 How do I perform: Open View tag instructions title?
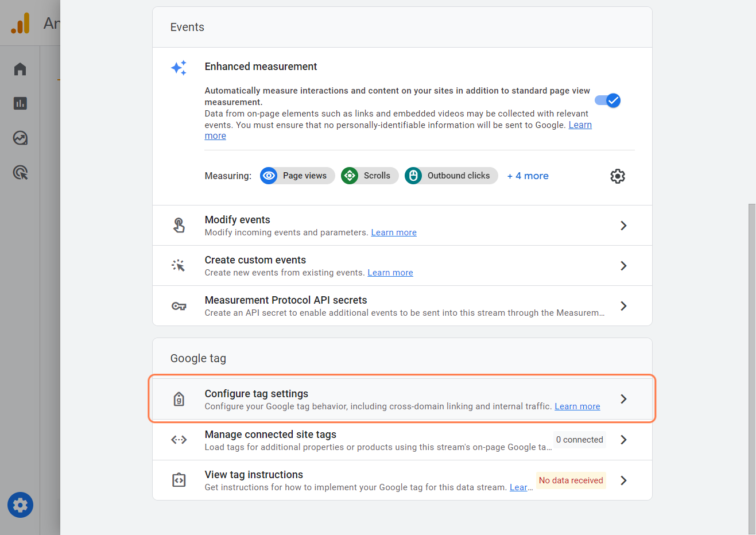(254, 475)
